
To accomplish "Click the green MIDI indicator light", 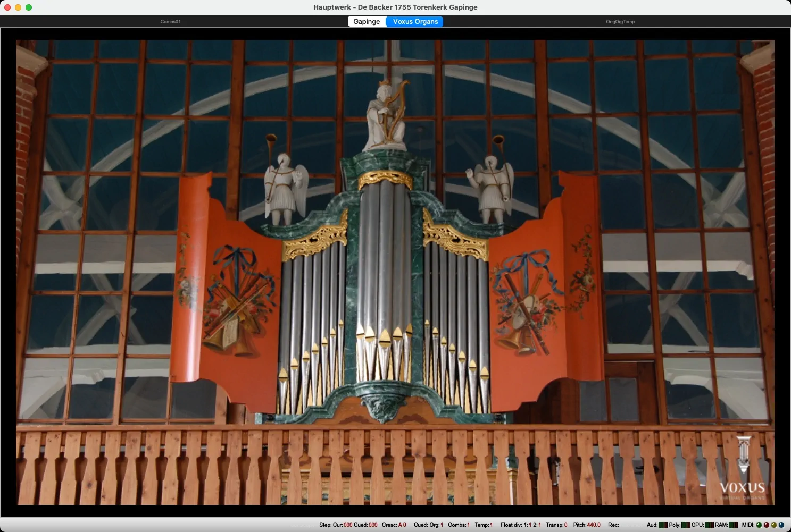I will [x=759, y=525].
